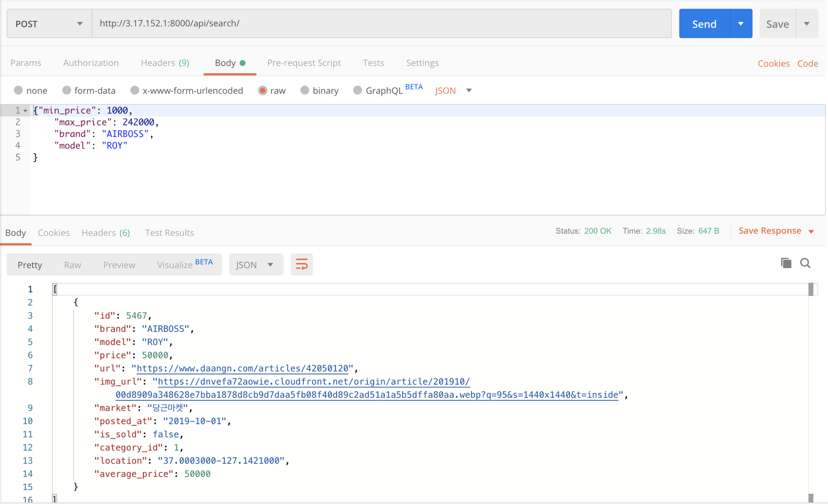Open search in response with magnifier icon
The height and width of the screenshot is (504, 828).
click(x=805, y=263)
